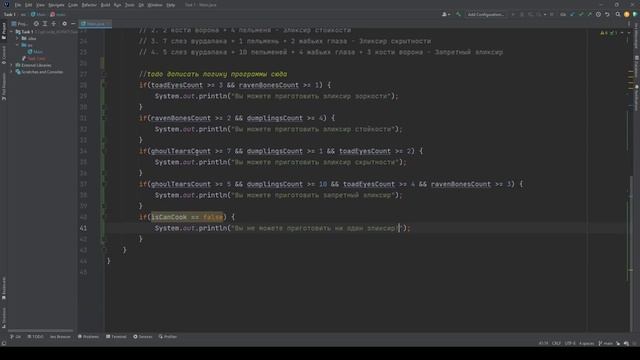Click the CRLF line separator indicator

[x=556, y=343]
